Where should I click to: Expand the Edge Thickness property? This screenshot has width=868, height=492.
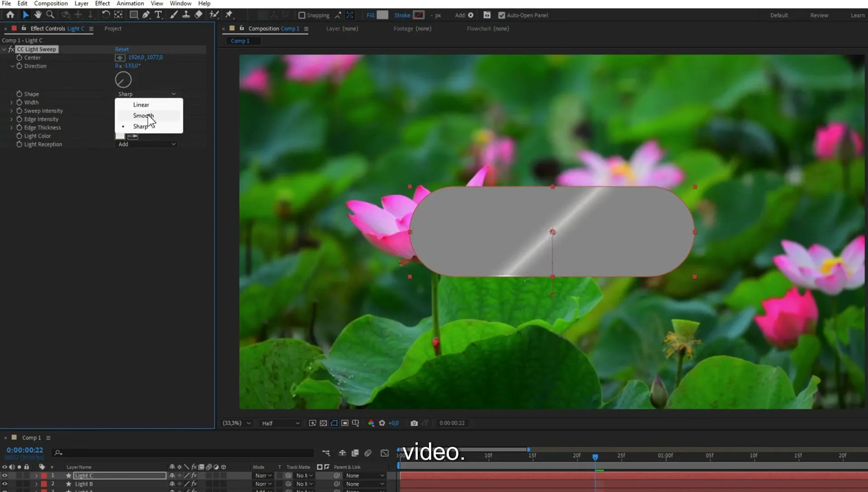click(x=11, y=128)
